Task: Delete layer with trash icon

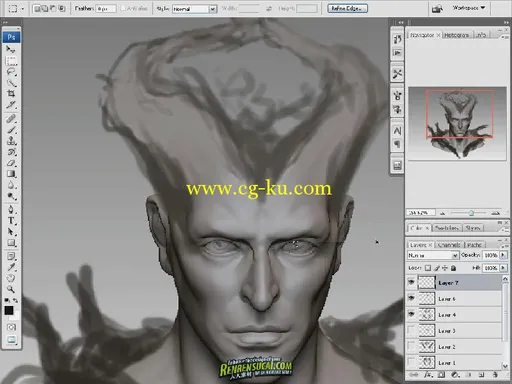Action: coord(495,375)
